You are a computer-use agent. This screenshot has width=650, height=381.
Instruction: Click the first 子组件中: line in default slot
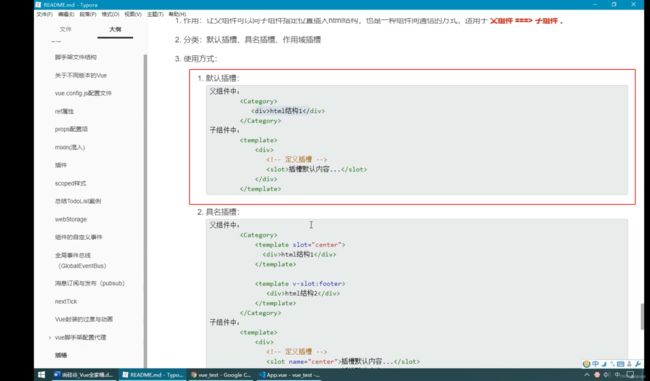tap(224, 130)
